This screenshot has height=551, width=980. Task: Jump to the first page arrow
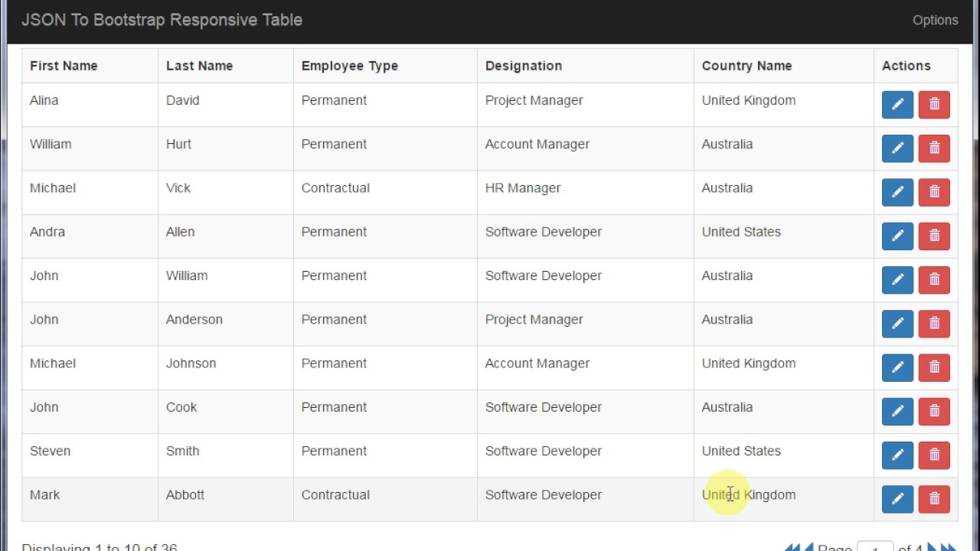(792, 548)
